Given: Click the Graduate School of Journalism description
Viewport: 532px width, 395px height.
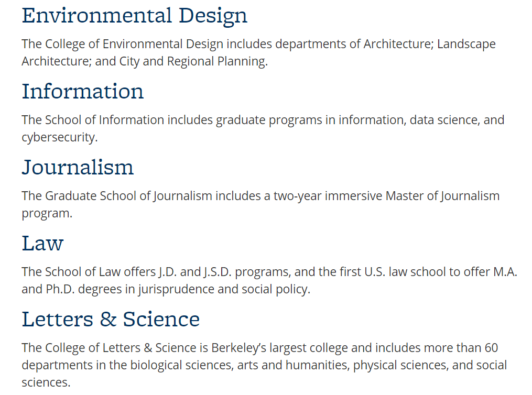Looking at the screenshot, I should pyautogui.click(x=260, y=204).
